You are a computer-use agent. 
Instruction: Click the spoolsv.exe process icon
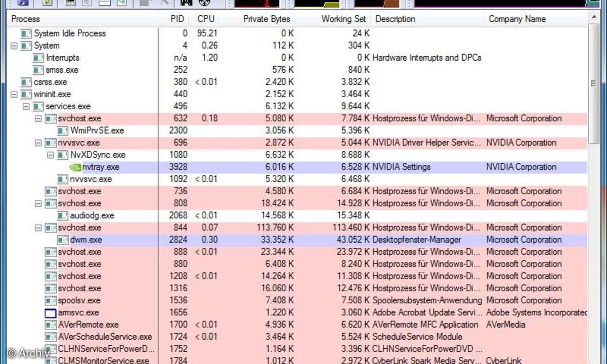(x=51, y=300)
